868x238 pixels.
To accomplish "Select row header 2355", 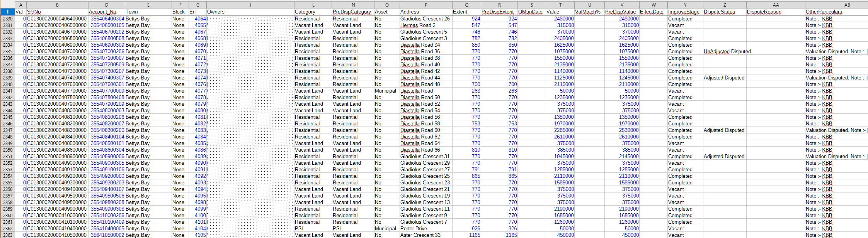I will point(7,182).
